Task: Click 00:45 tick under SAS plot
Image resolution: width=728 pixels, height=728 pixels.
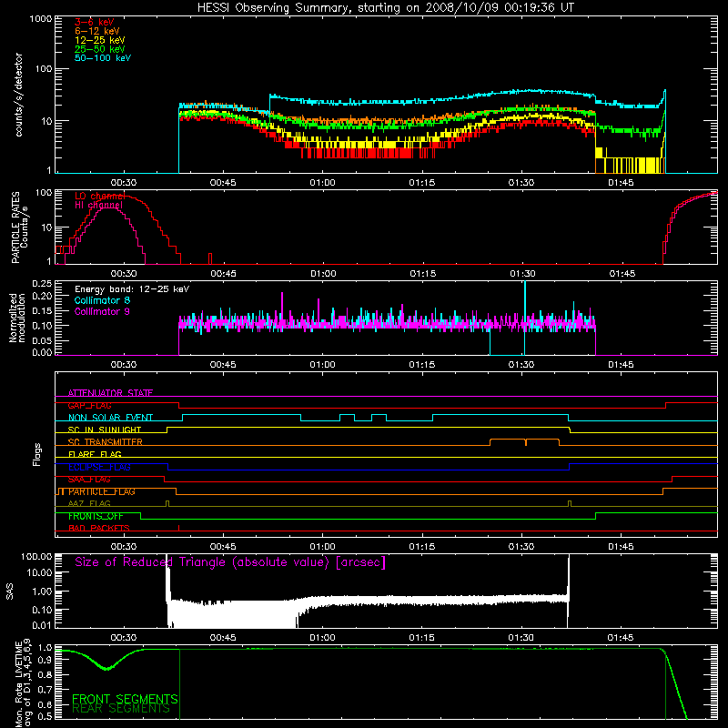Action: [x=223, y=638]
